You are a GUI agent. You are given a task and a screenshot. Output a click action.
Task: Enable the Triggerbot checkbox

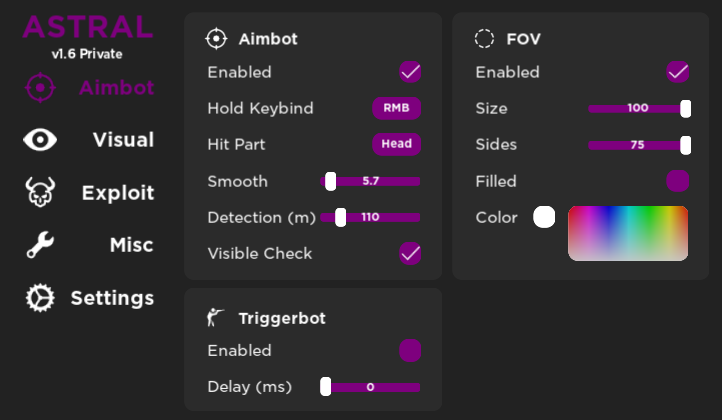click(410, 350)
